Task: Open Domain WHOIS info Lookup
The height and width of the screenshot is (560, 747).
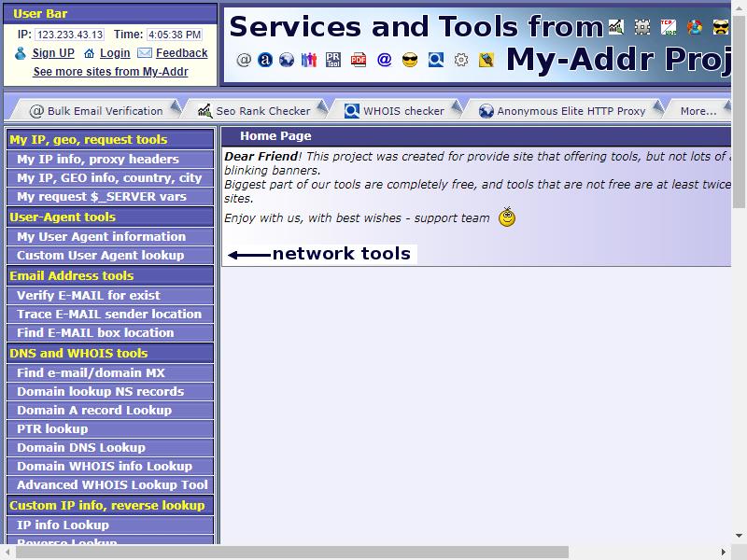Action: pyautogui.click(x=110, y=466)
